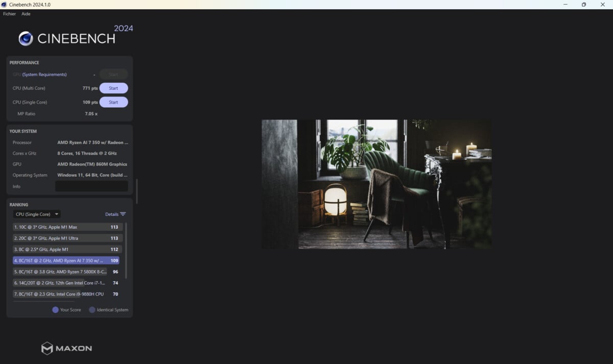Screen dimensions: 613x364
Task: Click the Identical System legend dot
Action: tap(92, 310)
